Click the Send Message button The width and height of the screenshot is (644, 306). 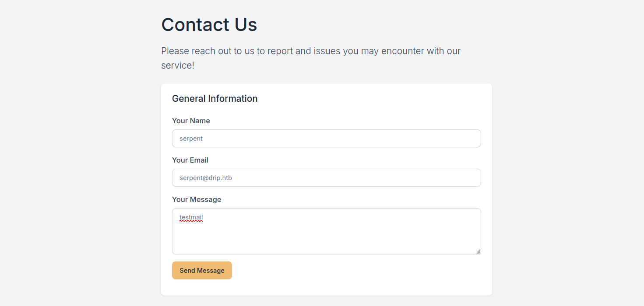[x=202, y=271]
